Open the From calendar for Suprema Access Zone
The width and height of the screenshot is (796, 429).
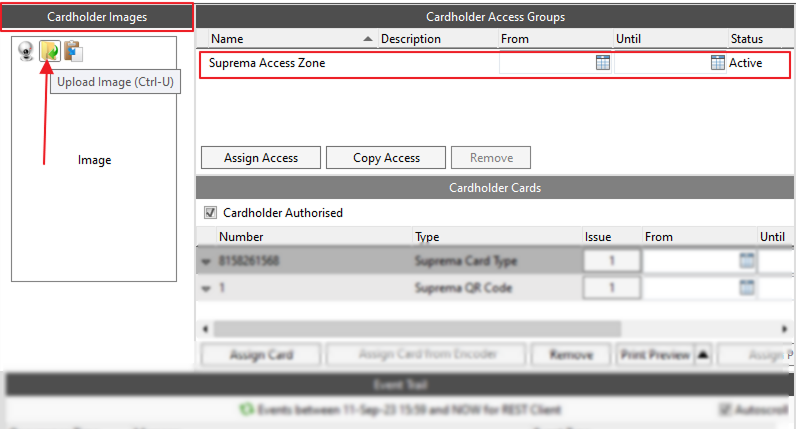tap(603, 63)
